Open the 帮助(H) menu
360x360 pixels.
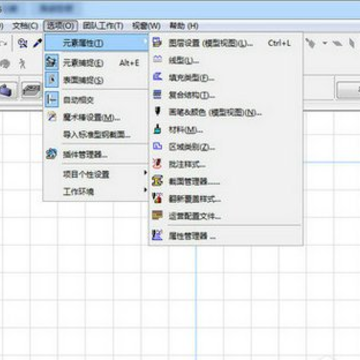pyautogui.click(x=184, y=26)
